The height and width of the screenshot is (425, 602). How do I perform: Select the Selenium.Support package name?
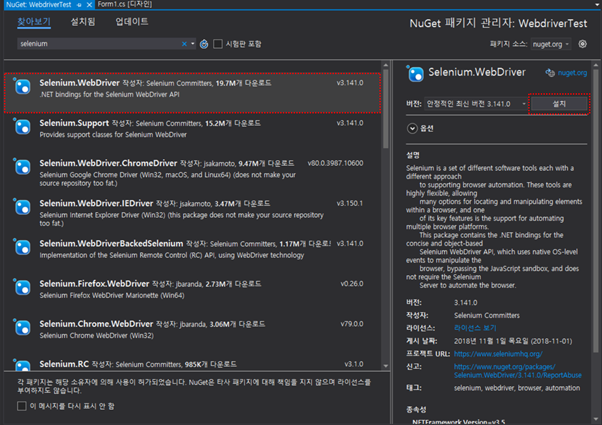coord(74,123)
